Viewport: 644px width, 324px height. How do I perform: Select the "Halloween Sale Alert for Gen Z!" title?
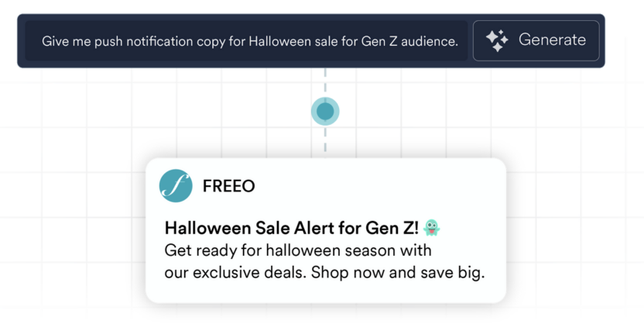point(291,228)
